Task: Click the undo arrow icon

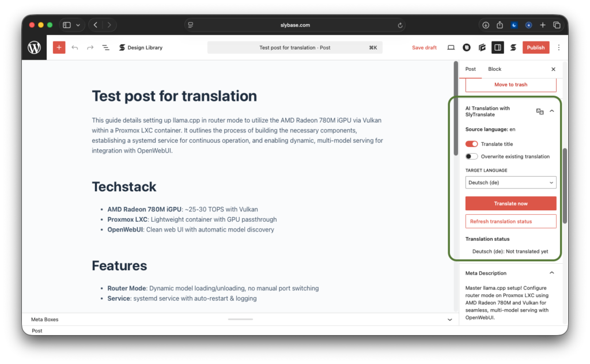Action: 75,48
